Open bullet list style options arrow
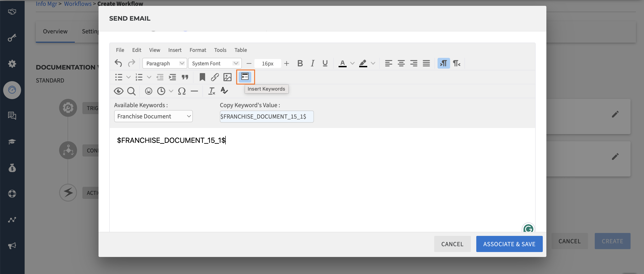644x274 pixels. point(129,77)
